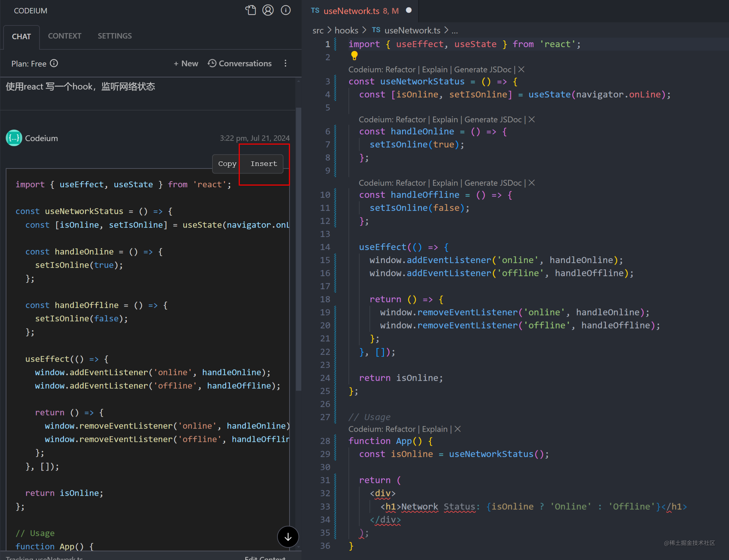Viewport: 729px width, 560px height.
Task: Click the lightbulb quick-fix icon on line 2
Action: (354, 56)
